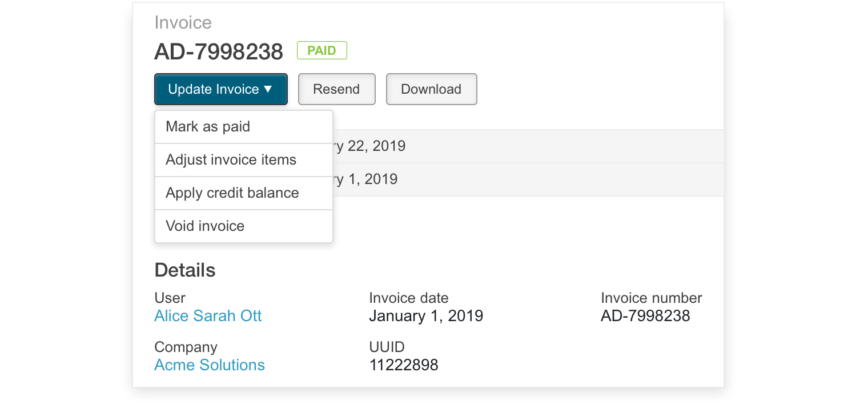Click the row ending 22, 2019
Screen dimensions: 868x416
528,146
